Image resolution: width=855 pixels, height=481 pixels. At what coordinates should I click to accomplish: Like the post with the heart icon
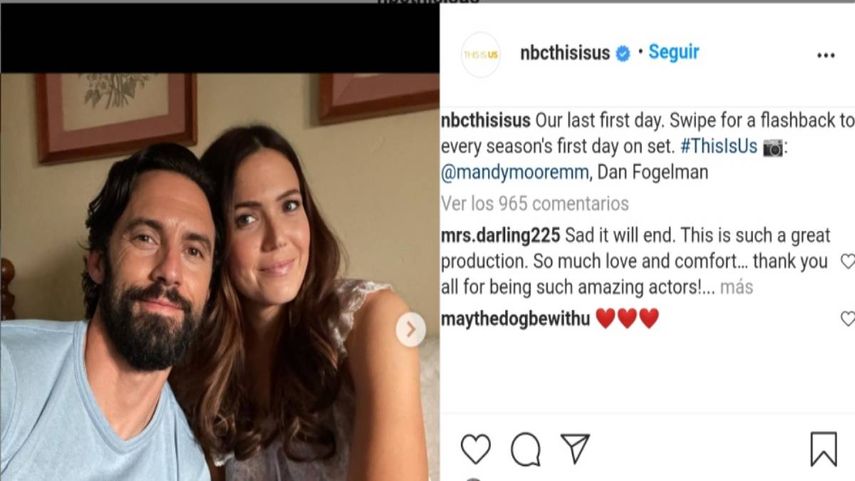click(476, 450)
